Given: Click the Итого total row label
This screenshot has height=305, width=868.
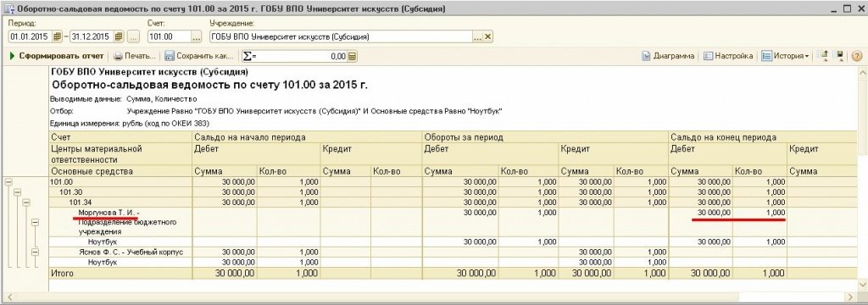Looking at the screenshot, I should [62, 274].
